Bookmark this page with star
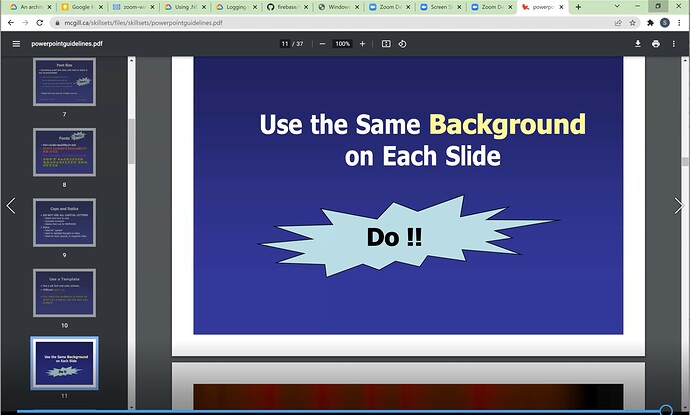 click(x=632, y=22)
